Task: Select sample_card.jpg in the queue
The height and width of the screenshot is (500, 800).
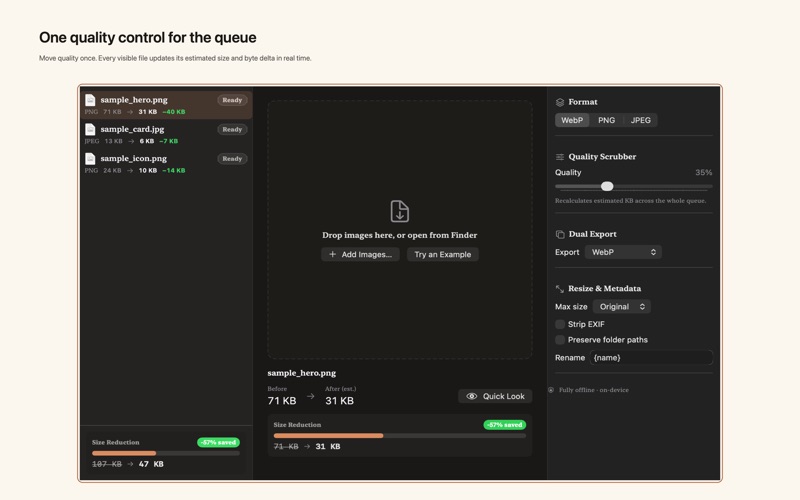Action: coord(166,134)
